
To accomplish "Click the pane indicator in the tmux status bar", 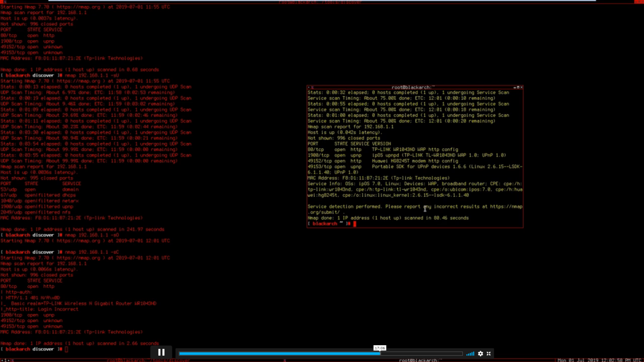I will pyautogui.click(x=284, y=360).
